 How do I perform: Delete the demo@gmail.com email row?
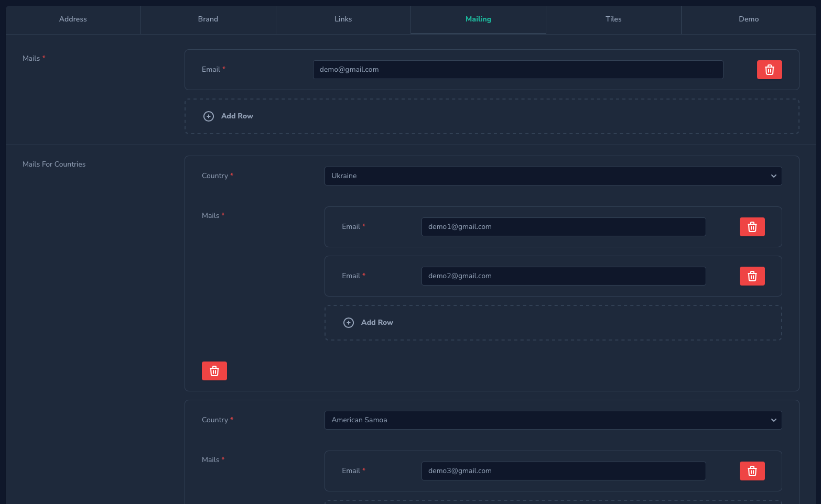click(x=769, y=70)
